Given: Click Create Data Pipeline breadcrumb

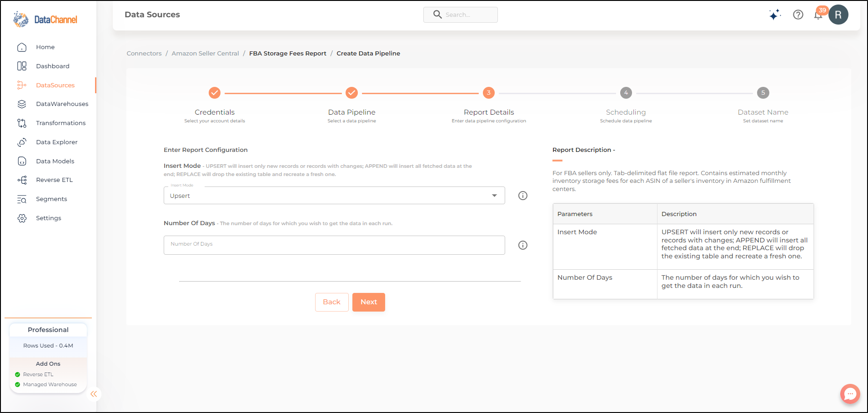Looking at the screenshot, I should (368, 54).
